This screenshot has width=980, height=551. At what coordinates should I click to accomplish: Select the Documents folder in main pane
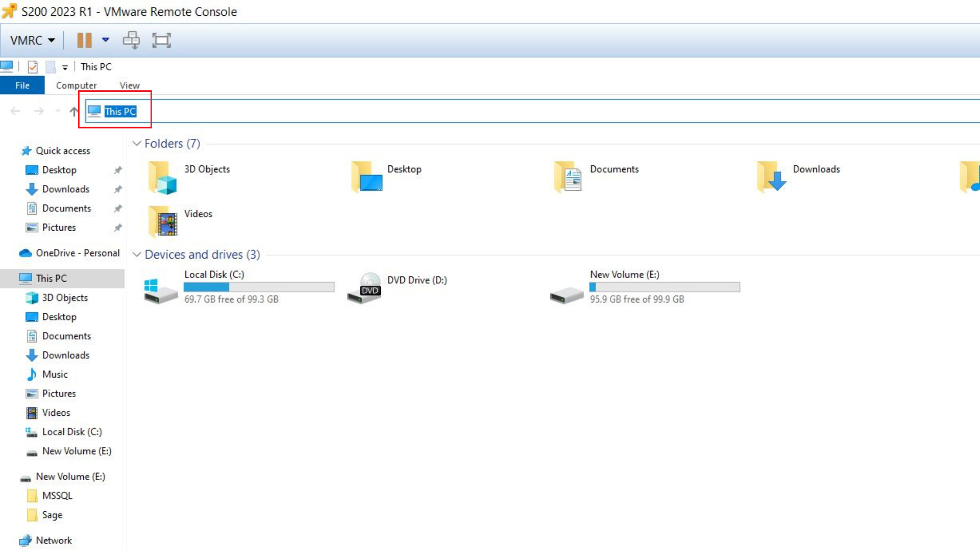click(x=596, y=177)
